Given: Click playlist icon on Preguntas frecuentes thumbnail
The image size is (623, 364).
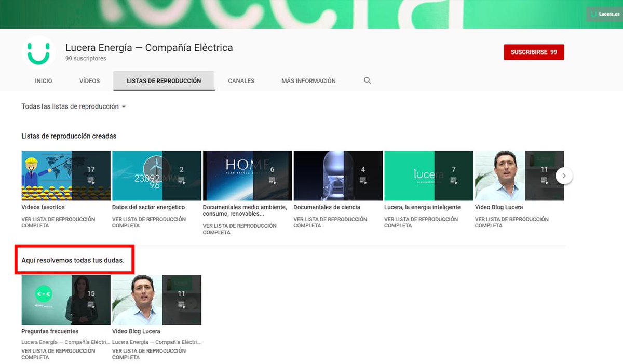Looking at the screenshot, I should [x=91, y=305].
